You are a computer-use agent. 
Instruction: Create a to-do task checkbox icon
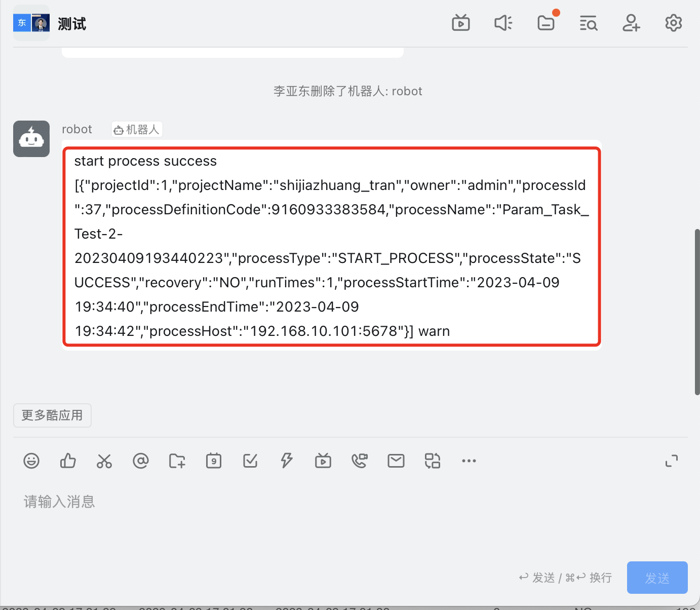tap(250, 461)
